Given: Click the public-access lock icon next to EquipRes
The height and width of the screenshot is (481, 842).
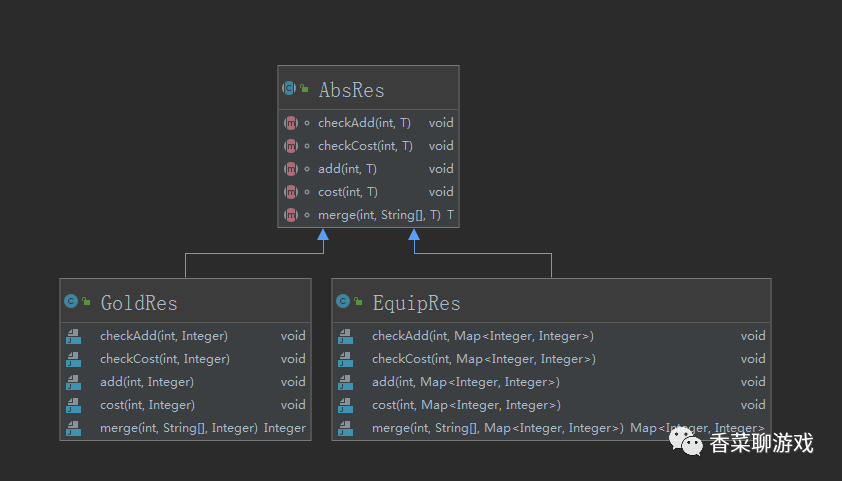Looking at the screenshot, I should tap(358, 301).
